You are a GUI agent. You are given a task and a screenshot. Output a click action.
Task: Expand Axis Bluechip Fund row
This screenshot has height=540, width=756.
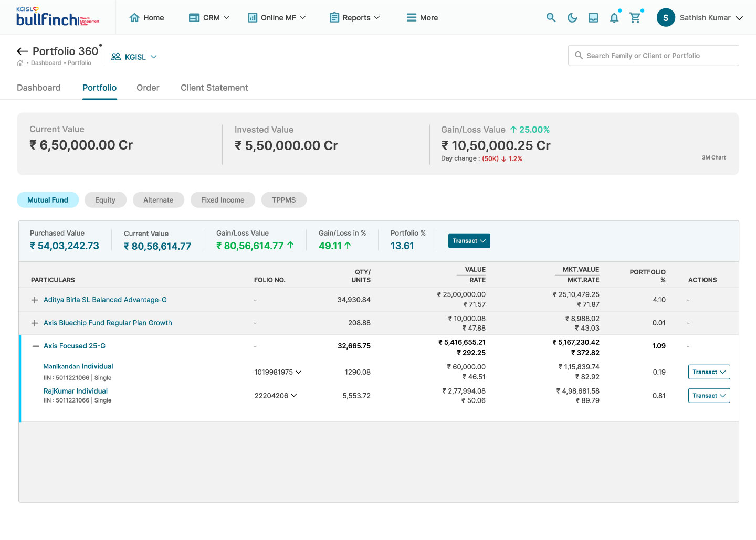(35, 323)
